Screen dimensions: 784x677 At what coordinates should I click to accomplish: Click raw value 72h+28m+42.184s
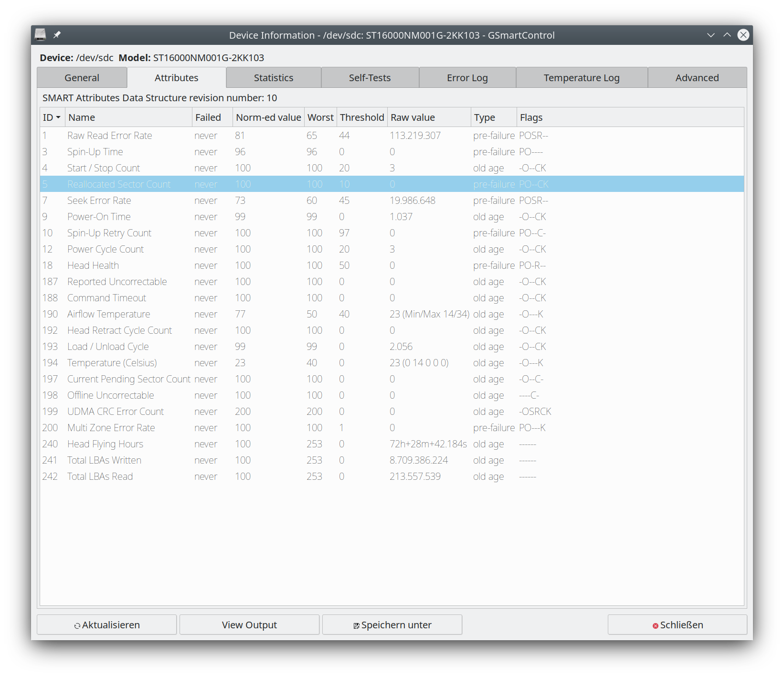click(428, 444)
